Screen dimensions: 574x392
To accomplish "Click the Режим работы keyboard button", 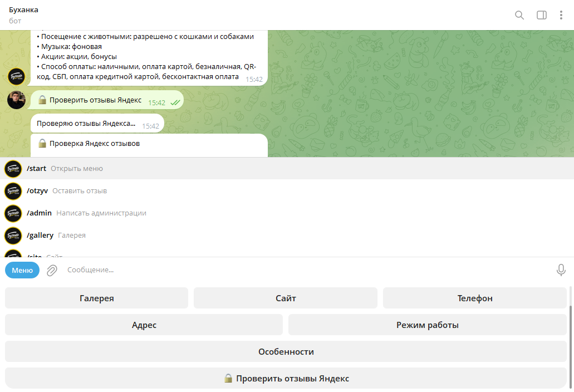I will coord(428,325).
